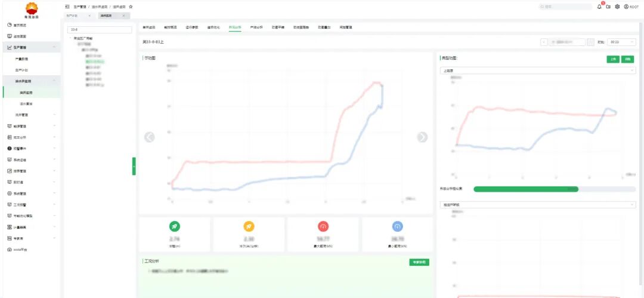
Task: Click the green rocket stroke icon
Action: coord(175,226)
